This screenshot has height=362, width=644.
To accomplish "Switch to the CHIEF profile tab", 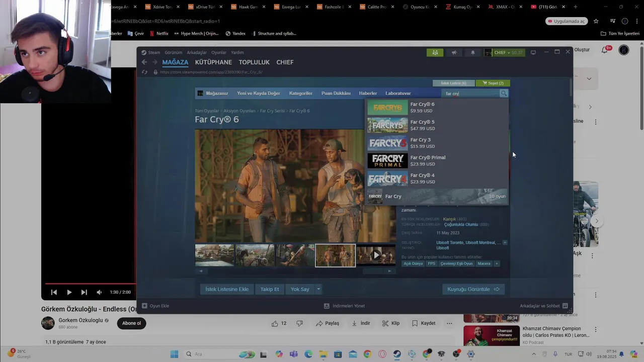I will coord(285,62).
